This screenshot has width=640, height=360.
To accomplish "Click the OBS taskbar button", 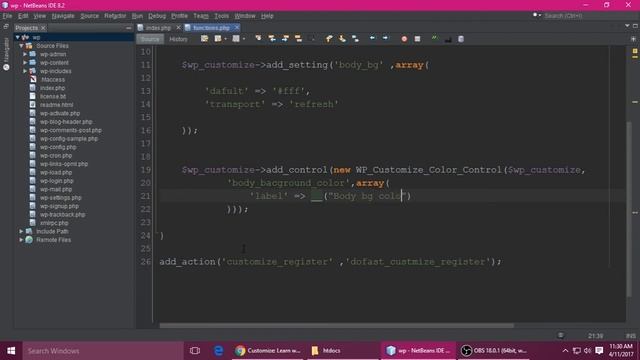I will (x=493, y=351).
